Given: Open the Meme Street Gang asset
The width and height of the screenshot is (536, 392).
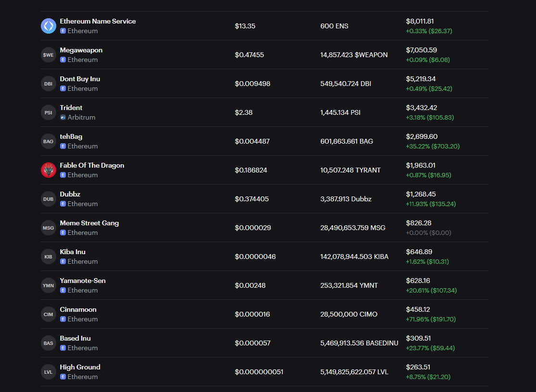Looking at the screenshot, I should pos(264,228).
